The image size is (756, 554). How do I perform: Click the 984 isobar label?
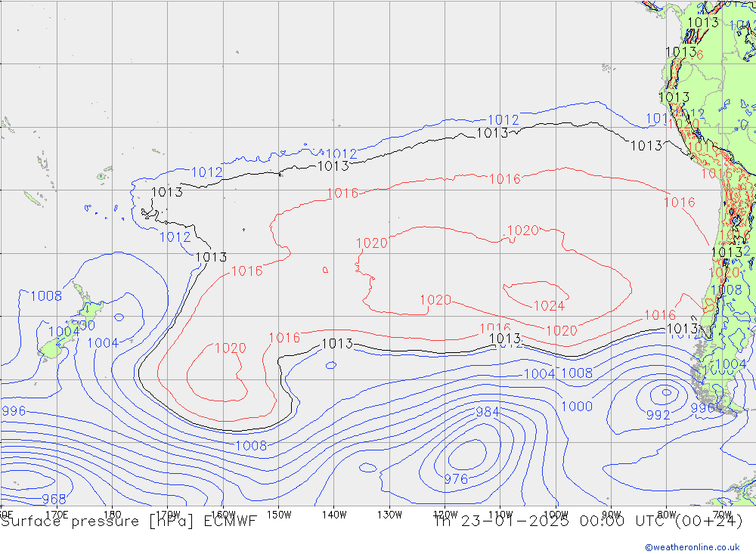pyautogui.click(x=488, y=412)
